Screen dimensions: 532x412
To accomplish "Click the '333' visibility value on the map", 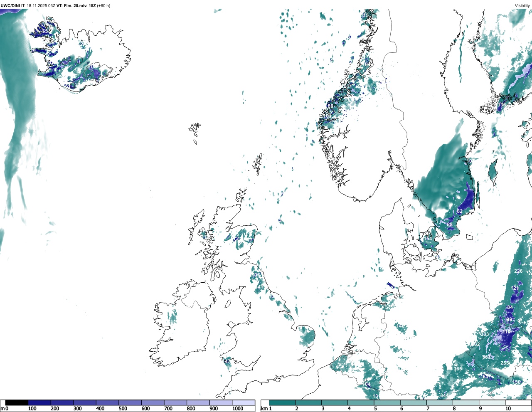I will click(x=485, y=334).
